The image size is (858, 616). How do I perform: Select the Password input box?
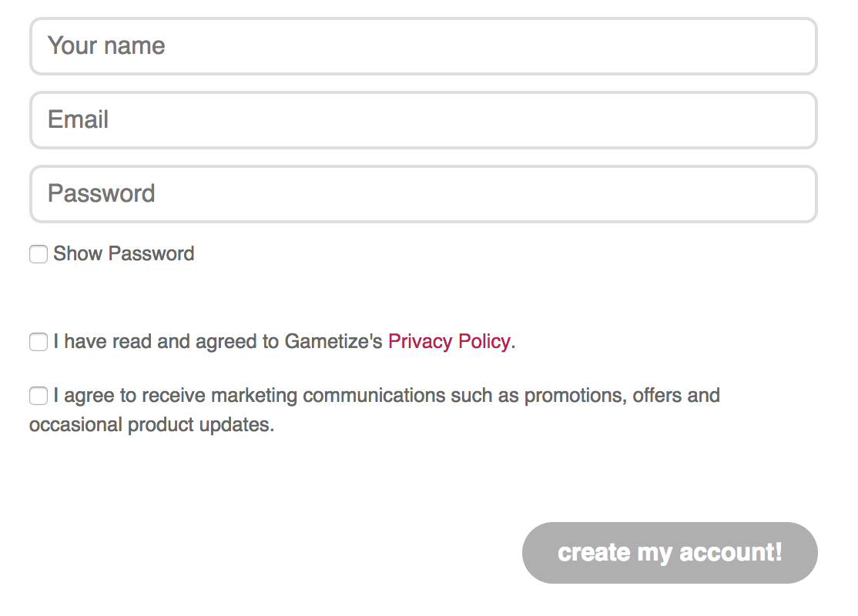pyautogui.click(x=423, y=194)
